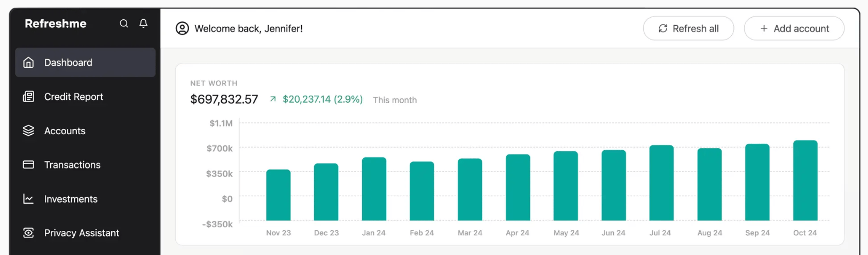Viewport: 868px width, 255px height.
Task: Click the Accounts layers icon
Action: (28, 131)
